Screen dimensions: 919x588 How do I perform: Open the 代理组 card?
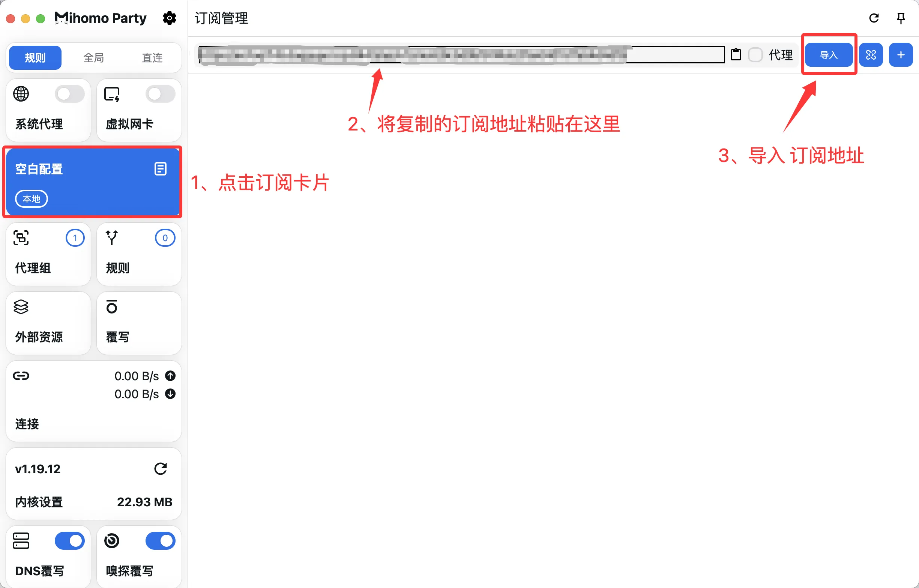click(x=48, y=254)
